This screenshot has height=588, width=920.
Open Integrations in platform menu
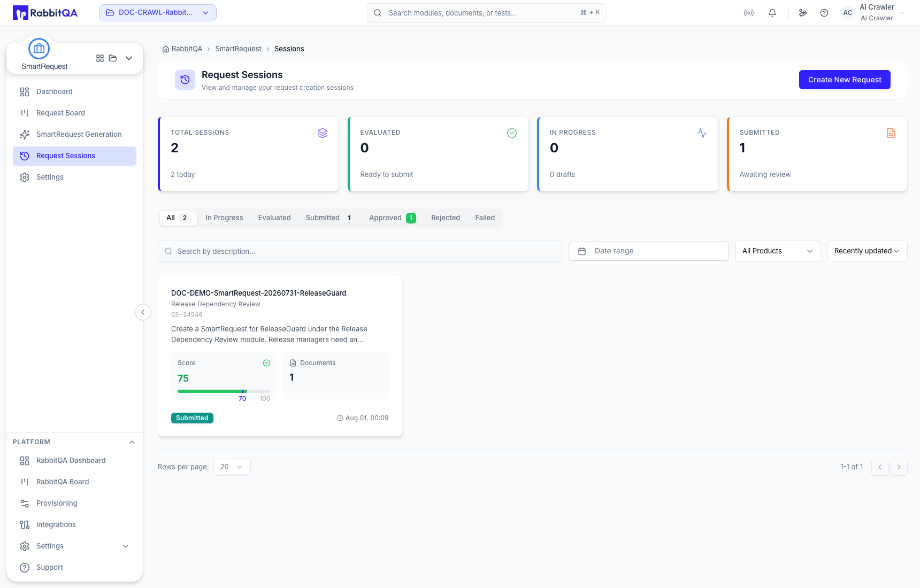74,525
